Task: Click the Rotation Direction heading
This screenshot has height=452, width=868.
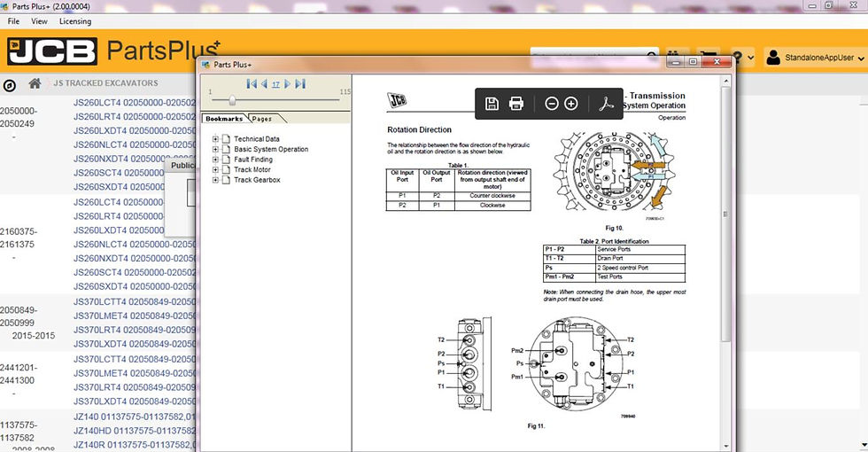Action: [x=419, y=129]
